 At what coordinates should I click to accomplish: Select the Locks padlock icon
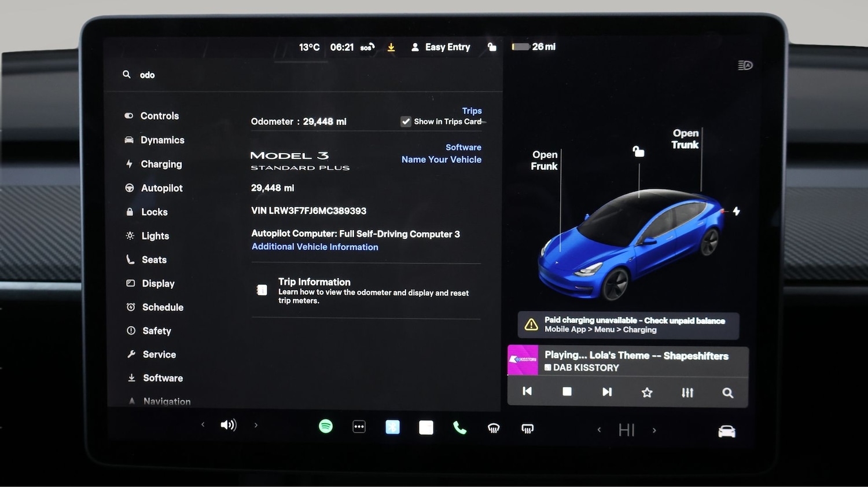pos(130,211)
